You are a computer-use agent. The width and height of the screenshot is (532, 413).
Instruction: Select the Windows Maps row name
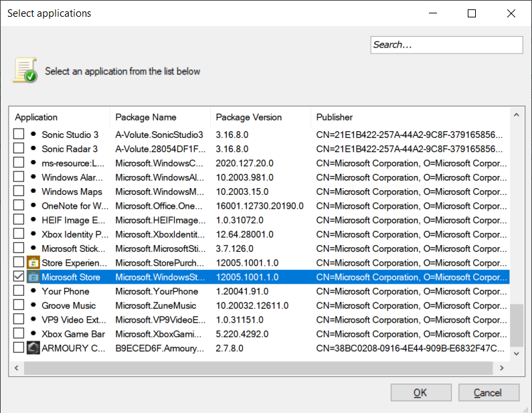coord(72,191)
